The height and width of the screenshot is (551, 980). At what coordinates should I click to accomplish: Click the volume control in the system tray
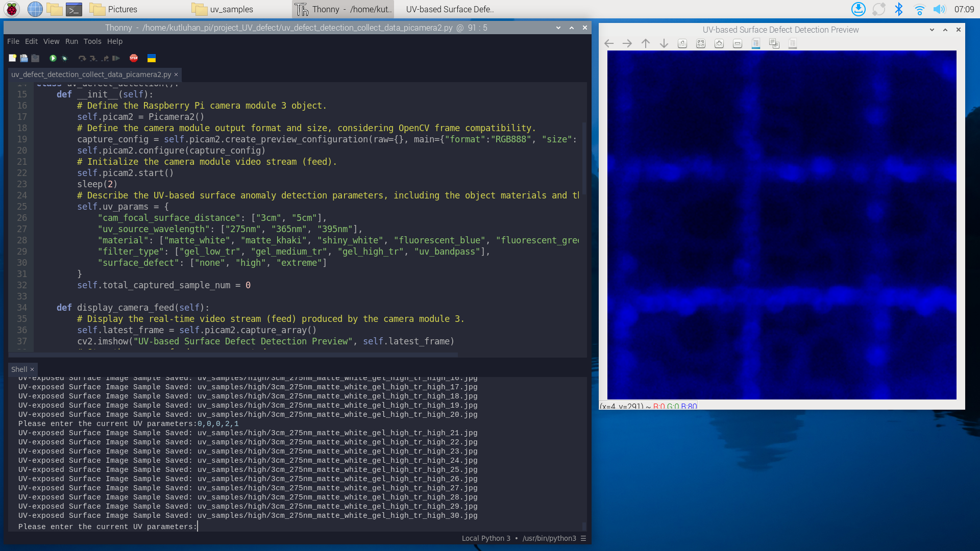(x=939, y=9)
